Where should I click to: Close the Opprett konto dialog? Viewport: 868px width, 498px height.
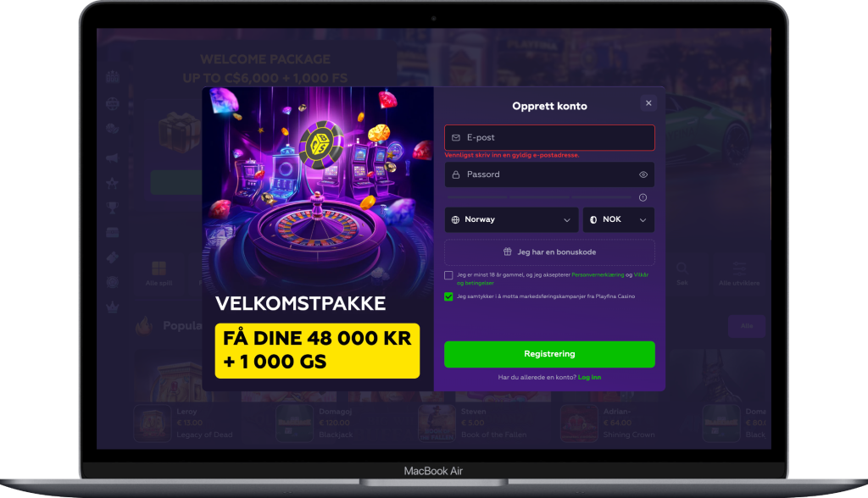click(648, 103)
